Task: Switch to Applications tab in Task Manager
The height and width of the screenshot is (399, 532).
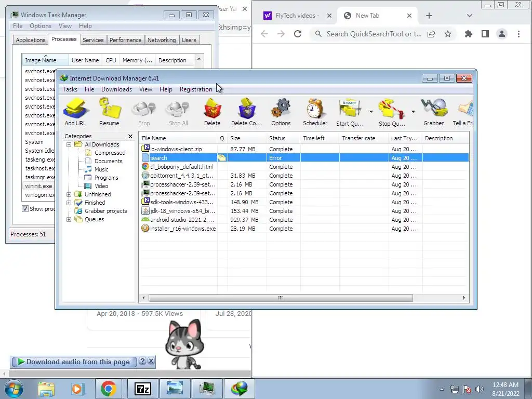Action: pos(31,40)
